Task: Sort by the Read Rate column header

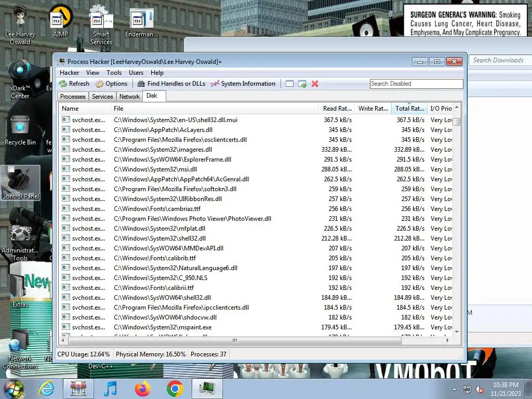Action: 337,109
